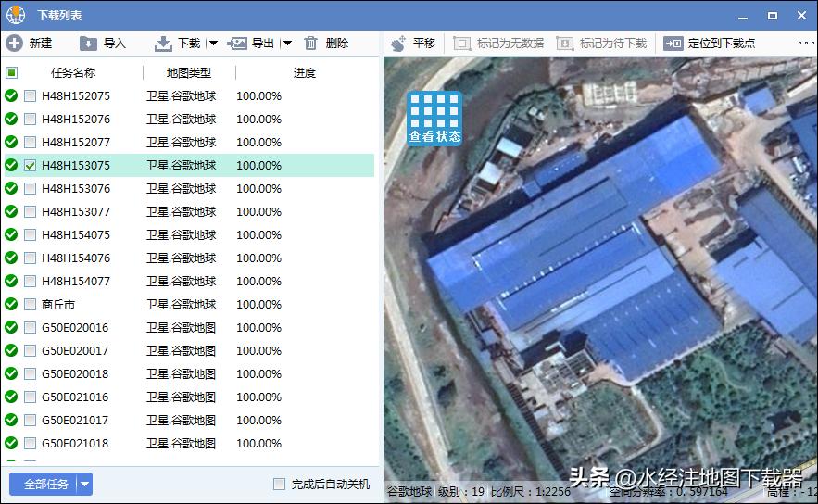Click the 标记为待下载 icon

564,44
